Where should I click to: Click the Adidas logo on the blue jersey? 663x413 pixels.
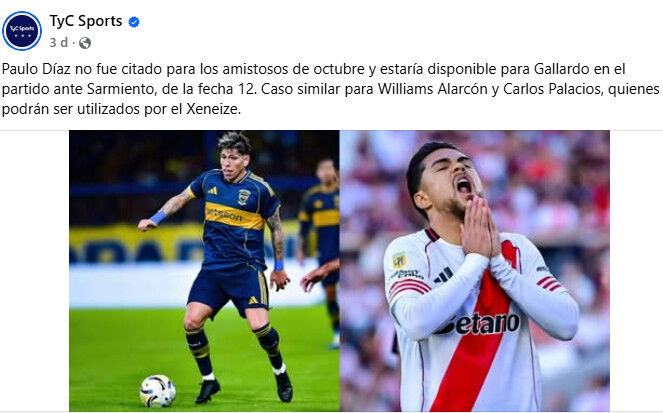(x=213, y=191)
